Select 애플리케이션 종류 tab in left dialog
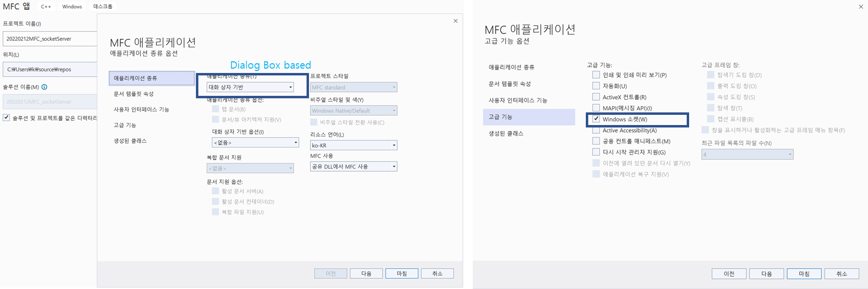Image resolution: width=868 pixels, height=289 pixels. click(152, 78)
